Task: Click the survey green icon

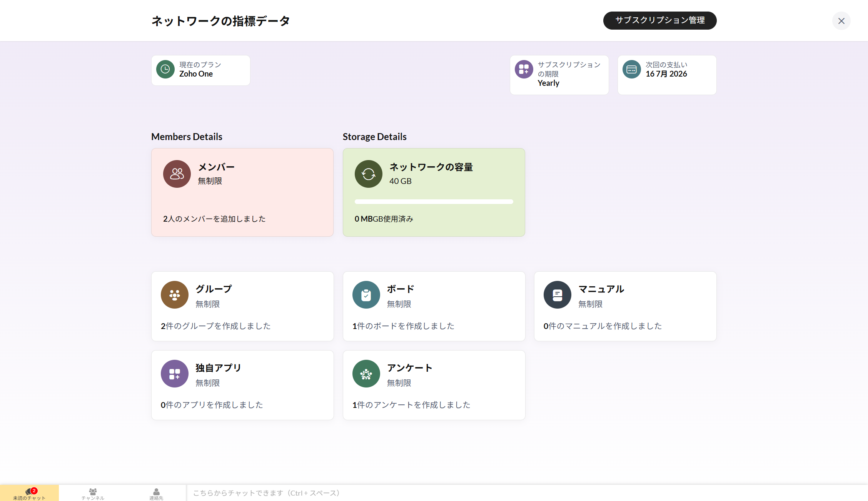Action: 366,374
